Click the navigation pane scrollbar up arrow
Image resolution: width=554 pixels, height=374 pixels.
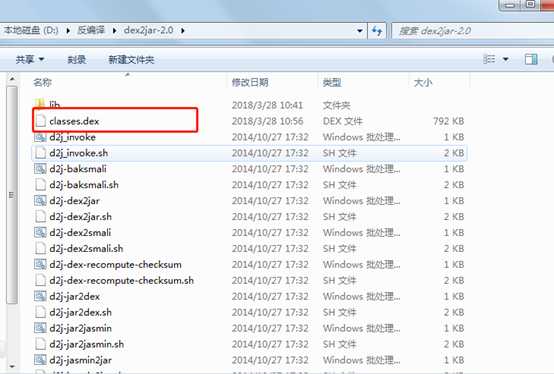(x=12, y=79)
